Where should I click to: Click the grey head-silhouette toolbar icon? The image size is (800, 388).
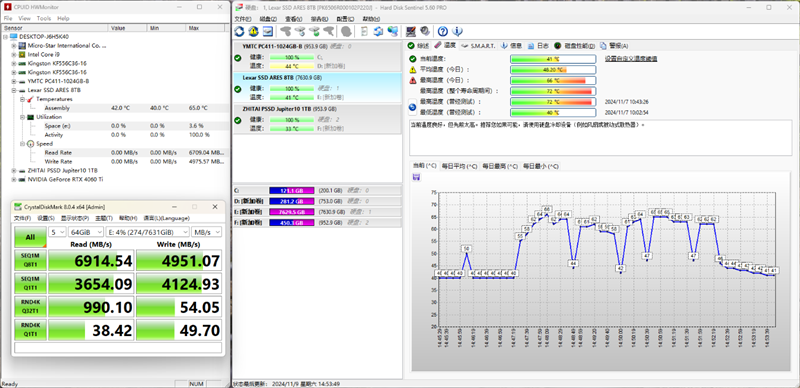[x=345, y=32]
